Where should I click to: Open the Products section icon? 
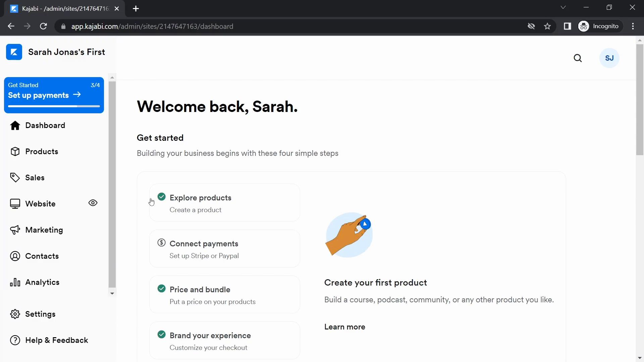coord(15,151)
